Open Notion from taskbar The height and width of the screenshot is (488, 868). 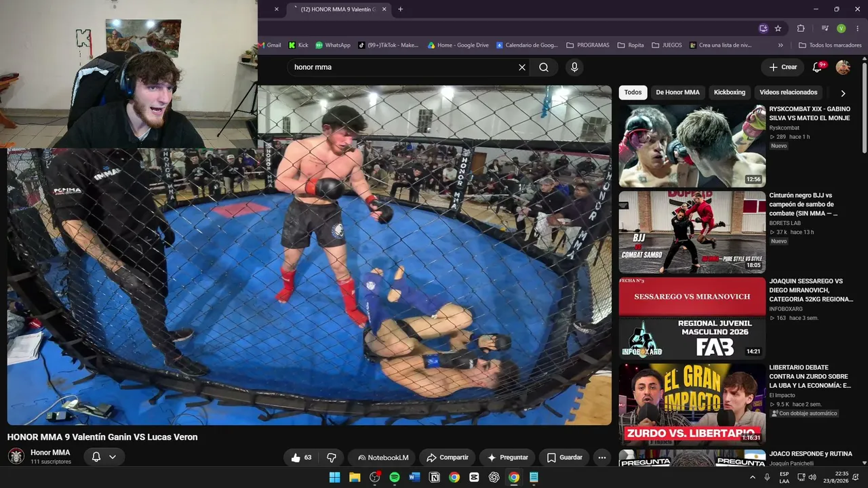point(435,477)
